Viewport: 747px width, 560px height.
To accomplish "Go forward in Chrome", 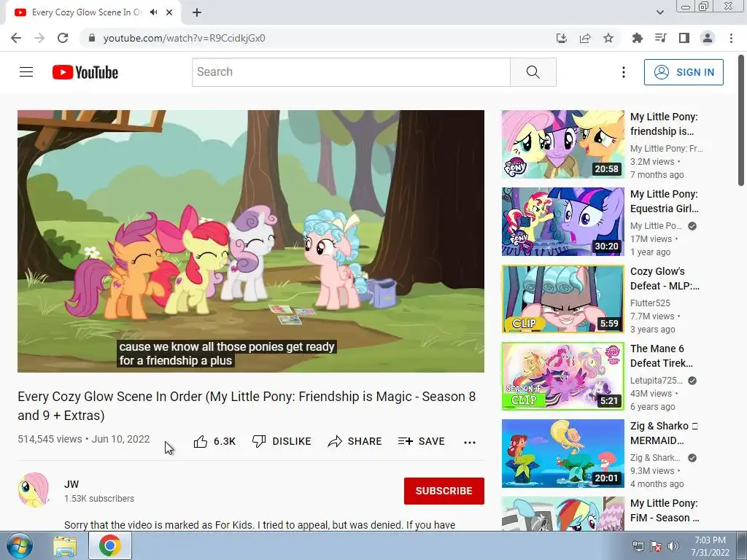I will 39,38.
